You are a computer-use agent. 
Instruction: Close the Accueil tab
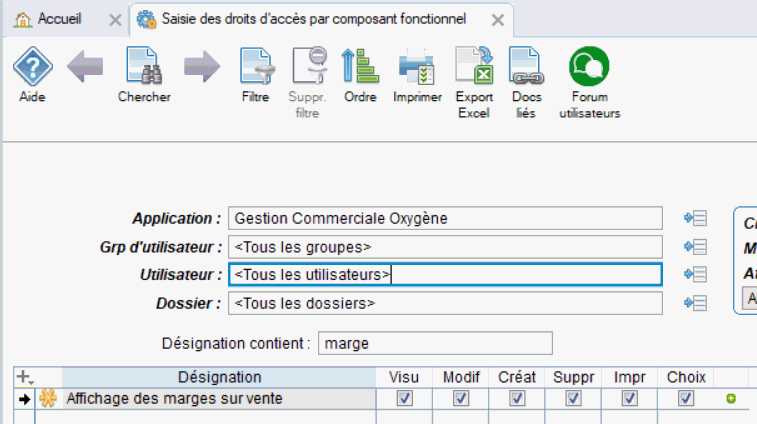click(115, 20)
